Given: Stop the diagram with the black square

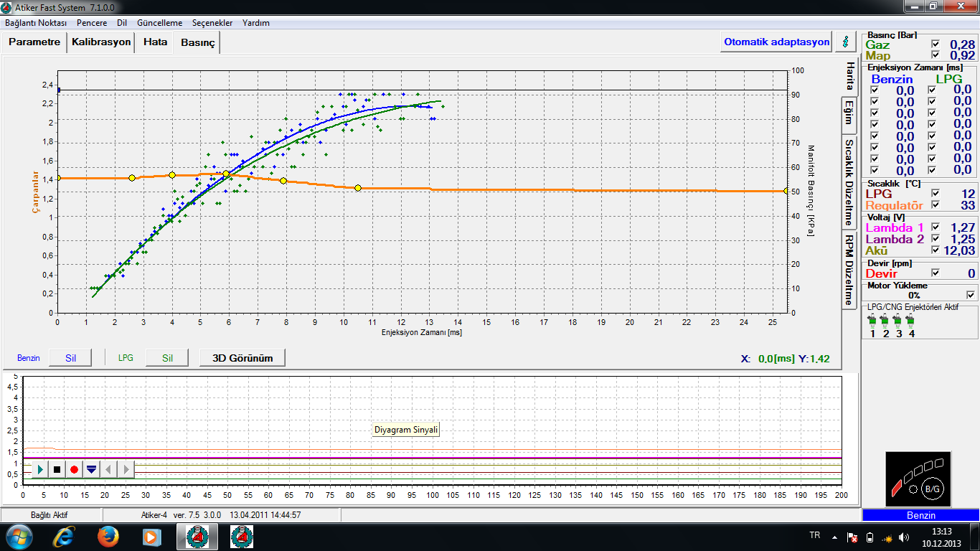Looking at the screenshot, I should click(57, 469).
